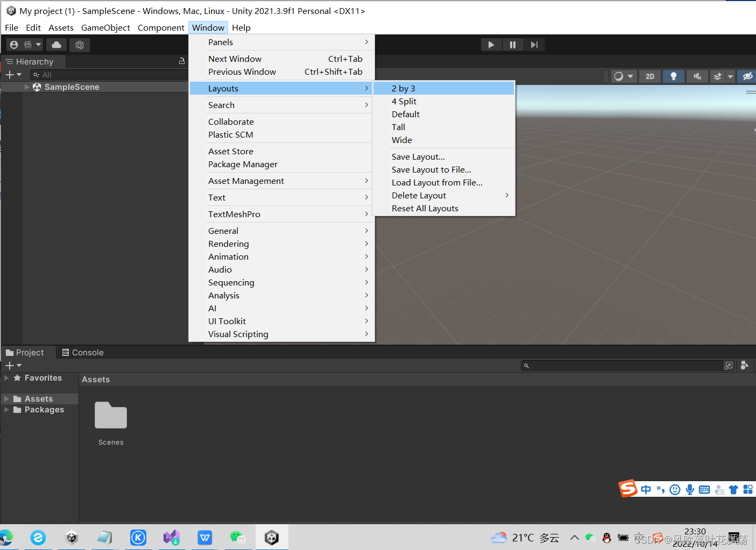Screen dimensions: 756x550
Task: Choose the Default layout
Action: (444, 114)
